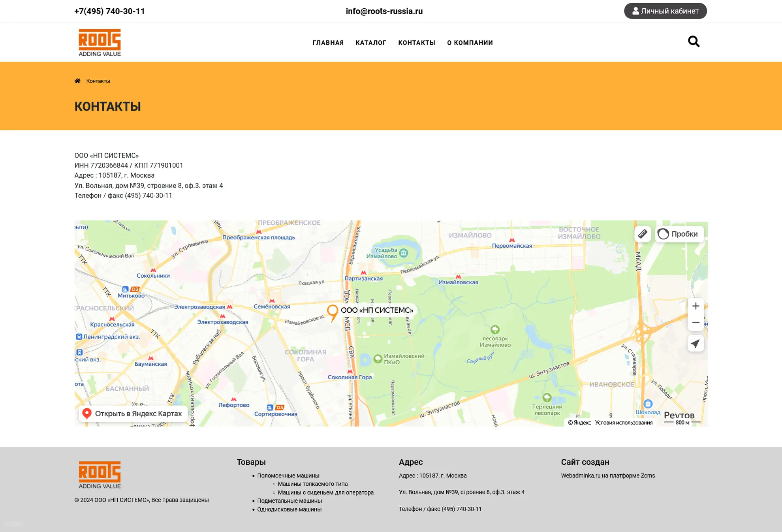The width and height of the screenshot is (782, 532).
Task: Click the ROOTS logo in the footer
Action: click(100, 475)
